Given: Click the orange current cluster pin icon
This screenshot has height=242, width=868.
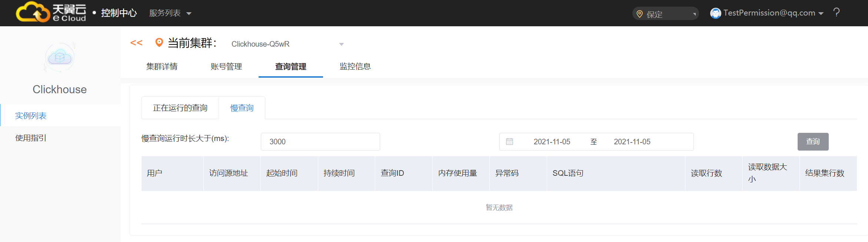Looking at the screenshot, I should tap(159, 43).
